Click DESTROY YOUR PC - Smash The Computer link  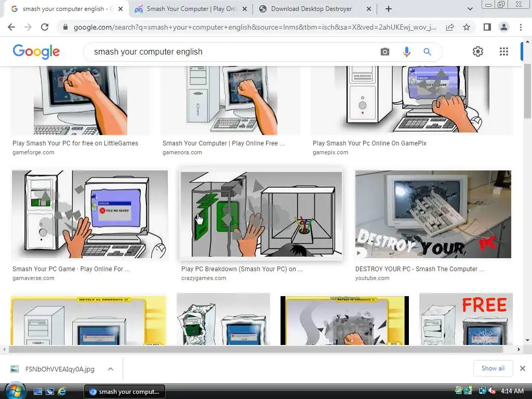pos(420,269)
